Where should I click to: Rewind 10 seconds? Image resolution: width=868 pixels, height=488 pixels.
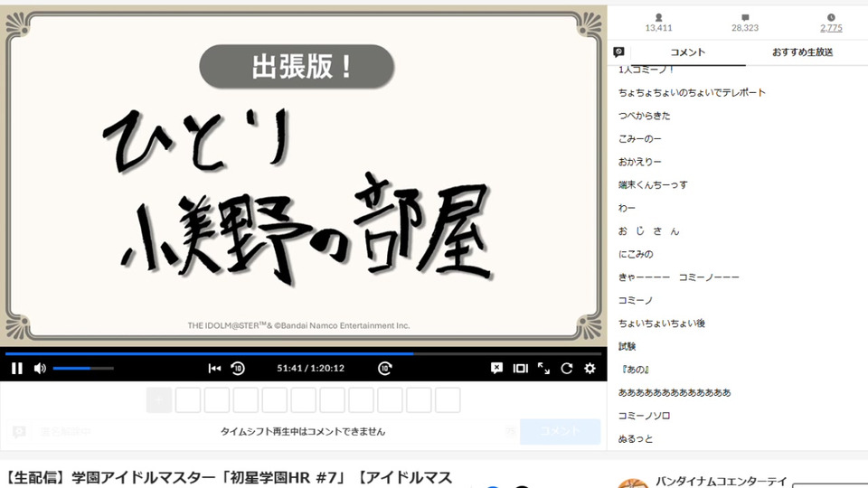tap(238, 369)
